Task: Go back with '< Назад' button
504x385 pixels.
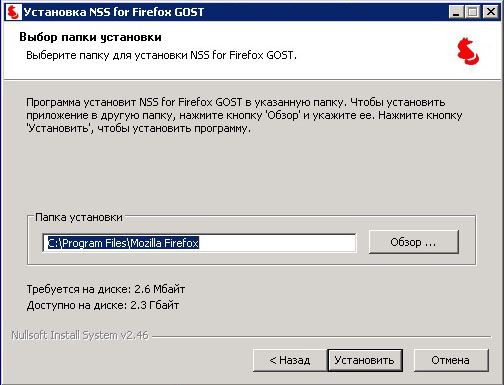Action: click(290, 360)
